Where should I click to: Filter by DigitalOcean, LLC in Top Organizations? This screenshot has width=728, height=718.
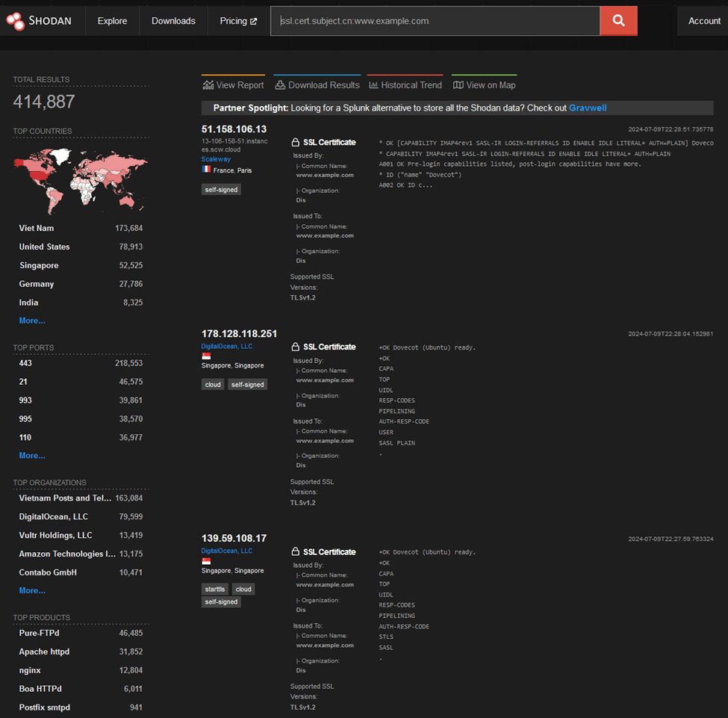tap(81, 517)
